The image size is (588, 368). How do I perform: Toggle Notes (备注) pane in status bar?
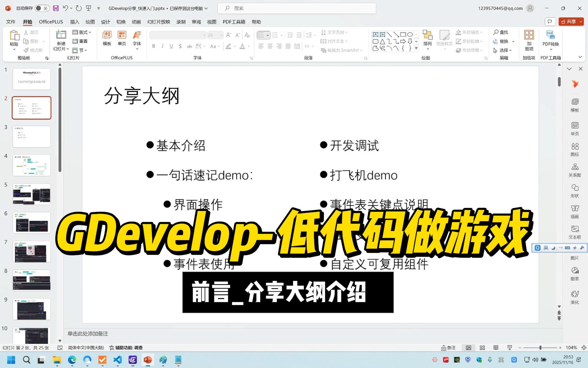[x=448, y=348]
